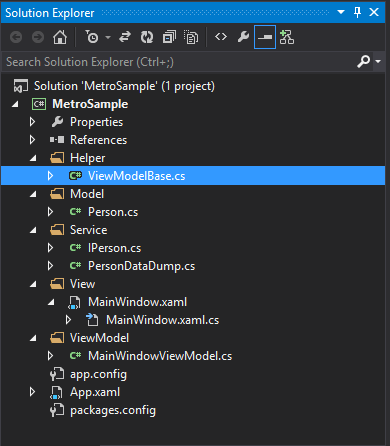
Task: Open the Pending Changes Filter clock icon
Action: point(92,37)
